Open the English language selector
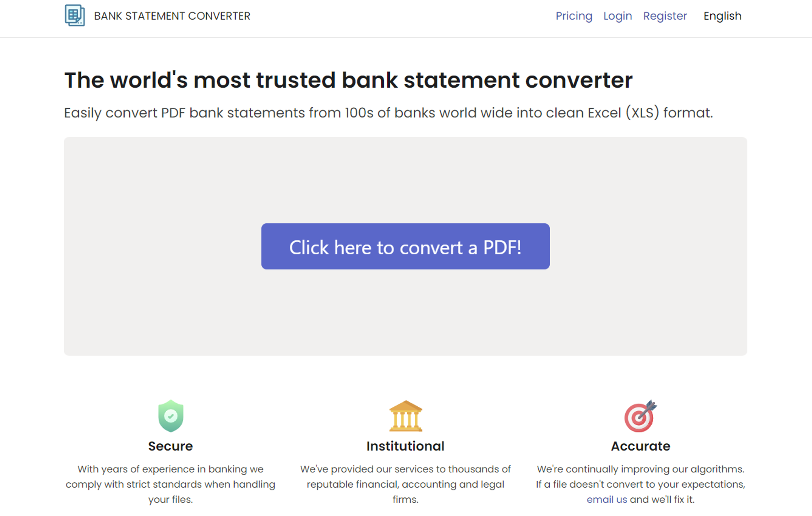Screen dimensions: 812x516 coord(722,16)
